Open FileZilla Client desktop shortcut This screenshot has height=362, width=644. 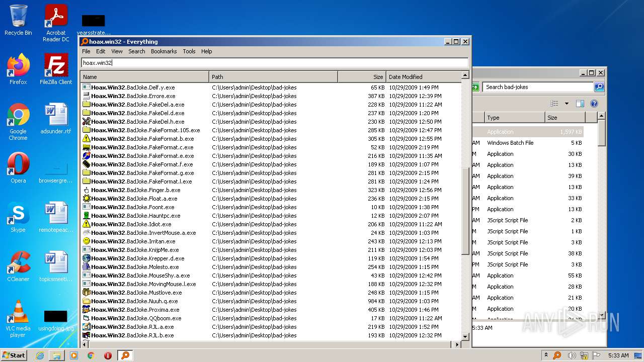tap(56, 69)
